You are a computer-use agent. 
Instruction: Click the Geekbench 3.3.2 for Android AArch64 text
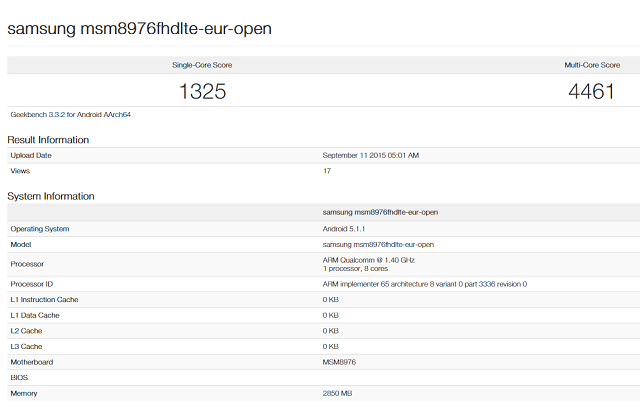pyautogui.click(x=70, y=114)
